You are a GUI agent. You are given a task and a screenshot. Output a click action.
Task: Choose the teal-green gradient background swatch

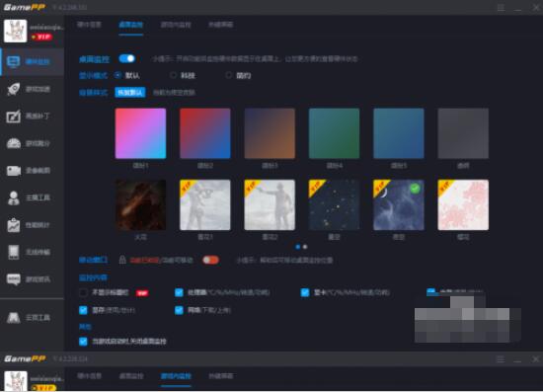pyautogui.click(x=334, y=133)
